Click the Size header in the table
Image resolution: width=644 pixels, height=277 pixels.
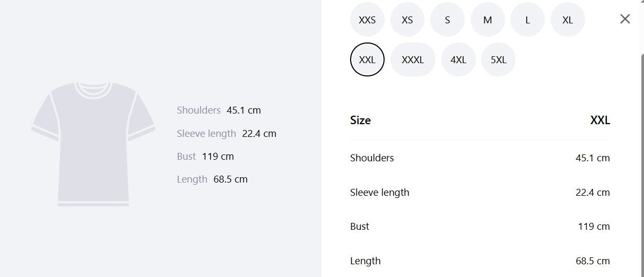360,120
